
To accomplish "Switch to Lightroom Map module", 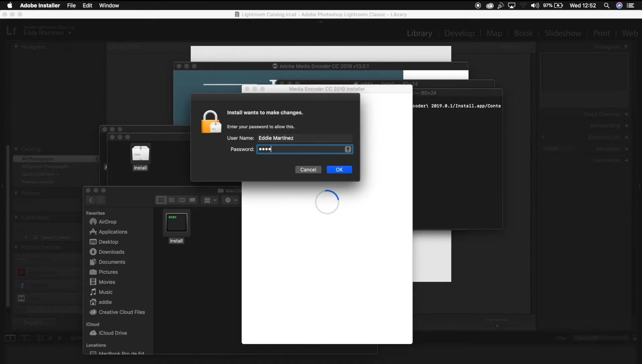I will (x=494, y=33).
